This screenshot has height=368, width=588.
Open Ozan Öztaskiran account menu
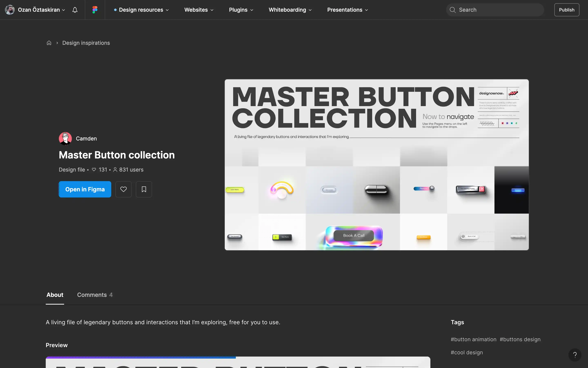coord(35,10)
